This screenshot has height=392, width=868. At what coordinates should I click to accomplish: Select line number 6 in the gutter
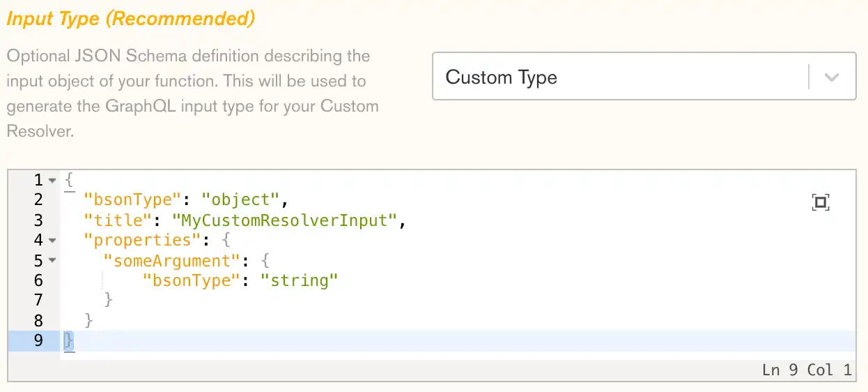pyautogui.click(x=38, y=280)
